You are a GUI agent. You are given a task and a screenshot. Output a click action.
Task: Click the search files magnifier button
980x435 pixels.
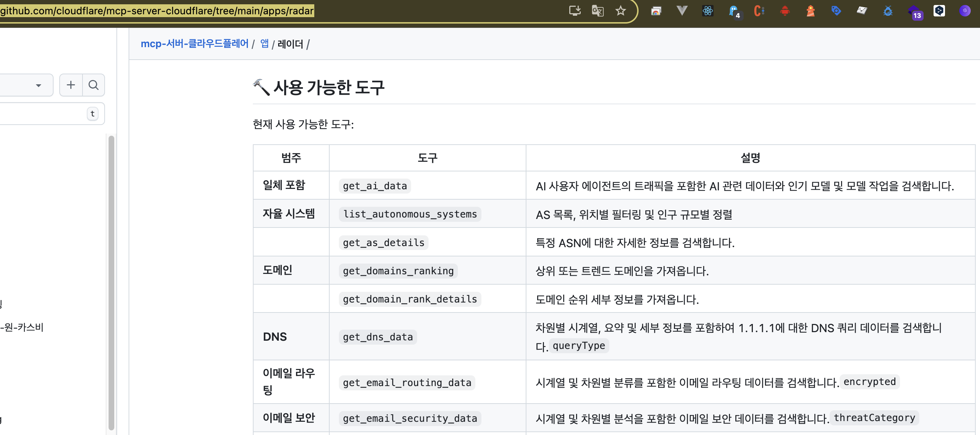pos(94,85)
